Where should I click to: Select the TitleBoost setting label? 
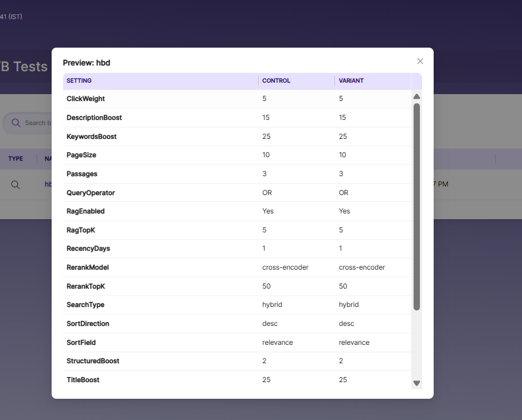[83, 380]
